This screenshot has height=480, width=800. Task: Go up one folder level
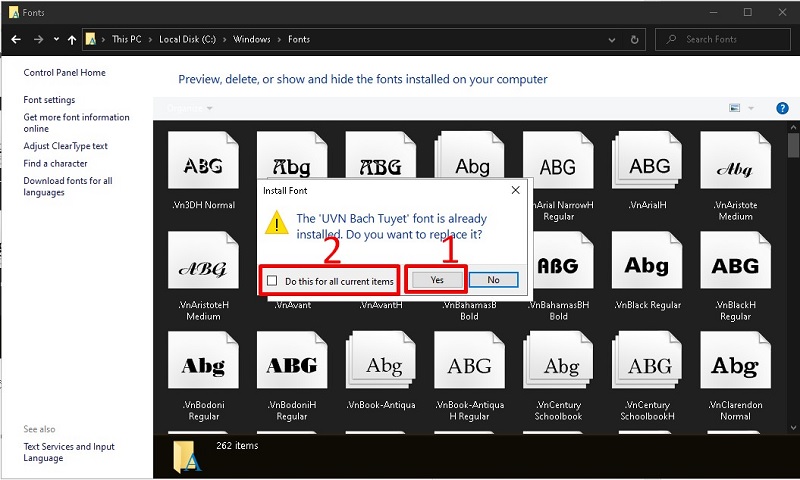(x=72, y=39)
